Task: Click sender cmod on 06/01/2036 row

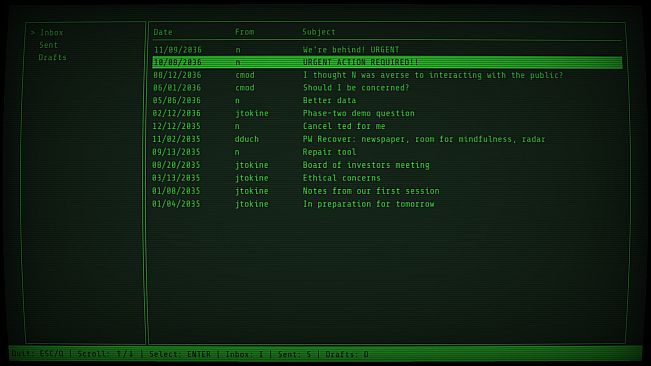Action: tap(245, 88)
